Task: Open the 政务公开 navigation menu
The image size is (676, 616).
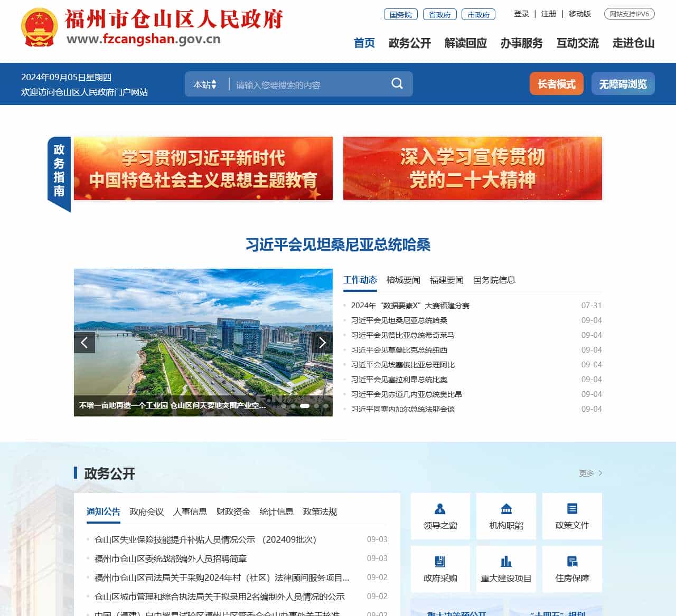Action: pos(409,43)
